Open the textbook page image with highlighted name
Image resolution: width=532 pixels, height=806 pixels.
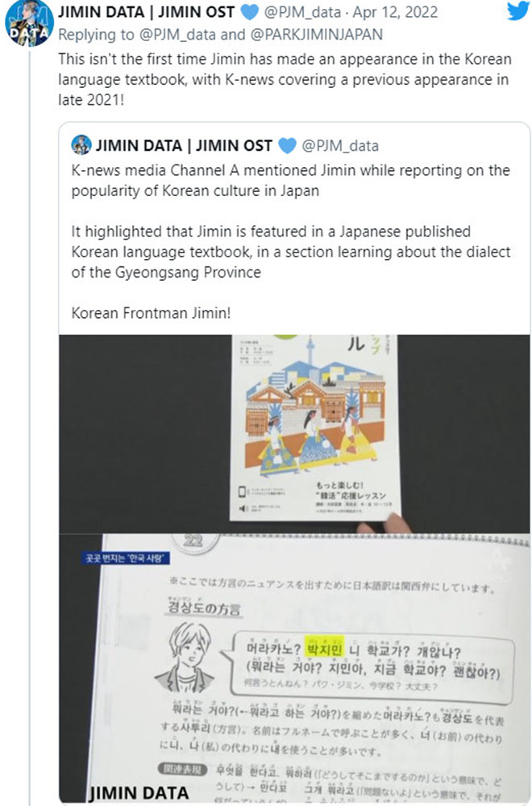[294, 668]
